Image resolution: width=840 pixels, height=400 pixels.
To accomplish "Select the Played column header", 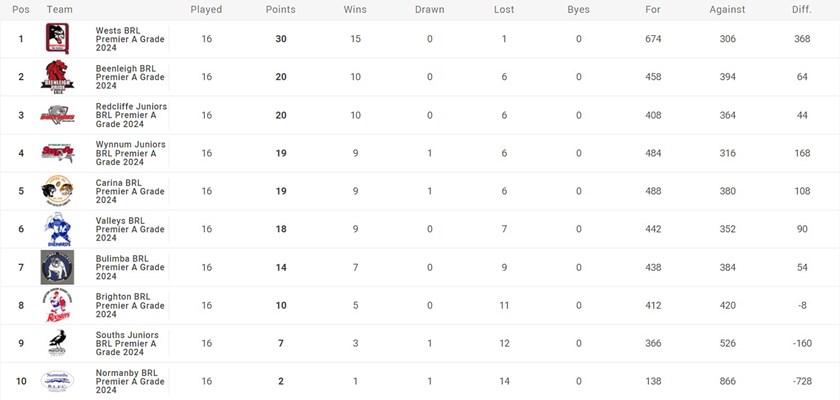I will (206, 10).
